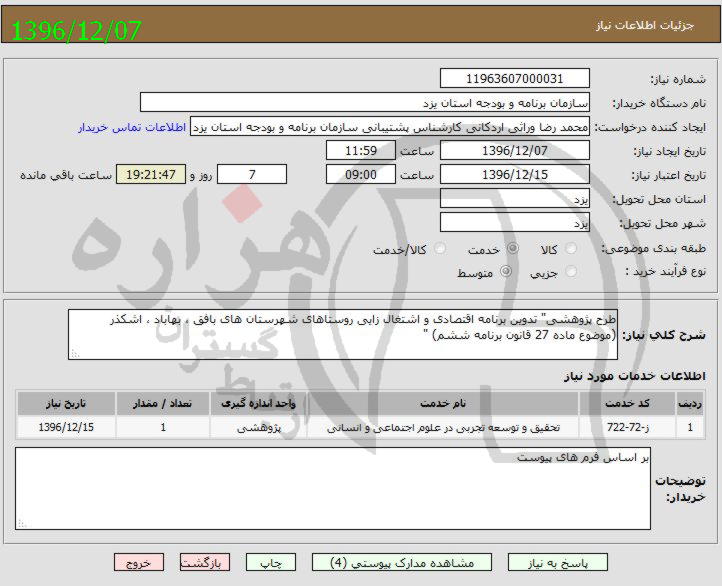
Task: Select the متوسط purchase type radio
Action: 506,272
